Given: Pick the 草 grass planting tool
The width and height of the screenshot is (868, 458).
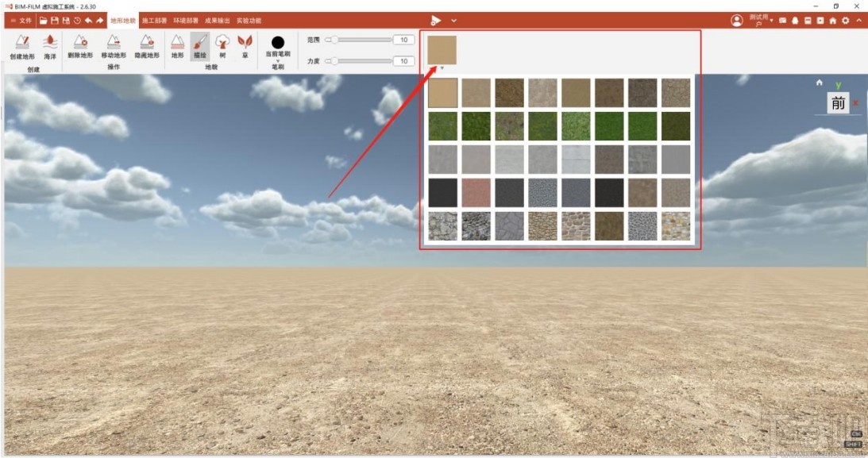Looking at the screenshot, I should [x=245, y=47].
